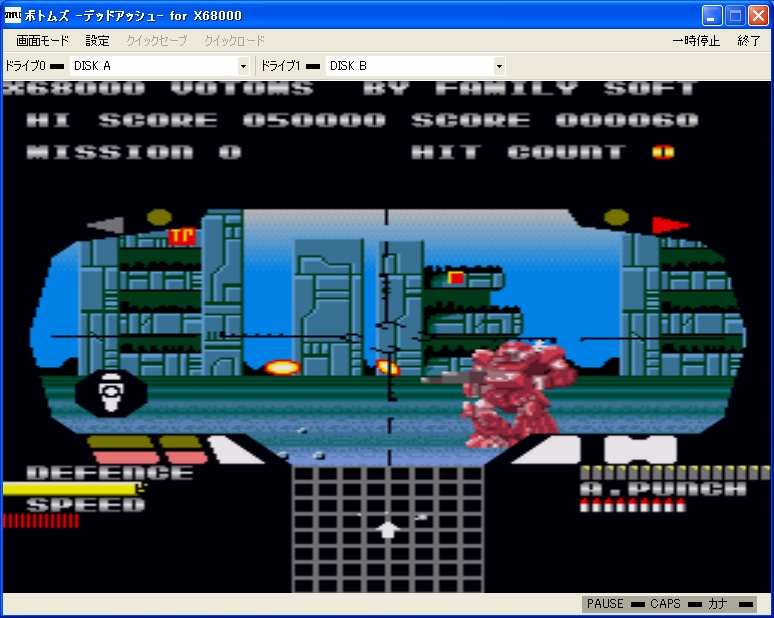This screenshot has height=618, width=774.
Task: Exit the emulator with 終了
Action: point(749,40)
